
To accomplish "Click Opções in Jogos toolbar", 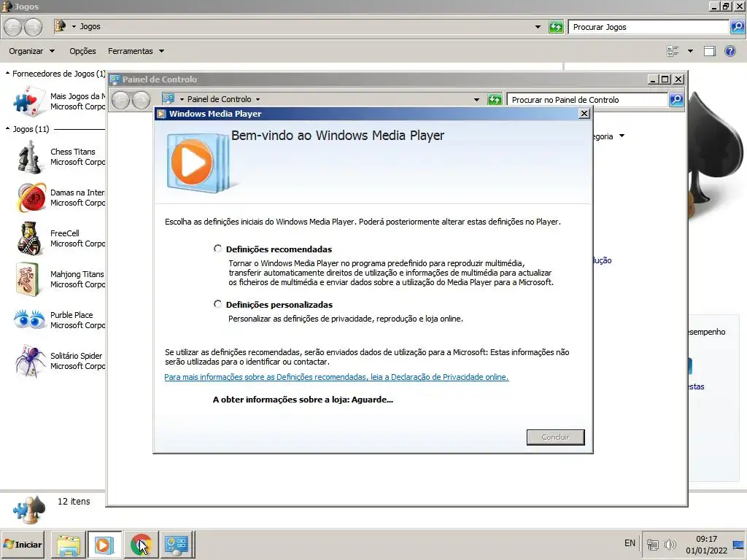I will click(82, 51).
